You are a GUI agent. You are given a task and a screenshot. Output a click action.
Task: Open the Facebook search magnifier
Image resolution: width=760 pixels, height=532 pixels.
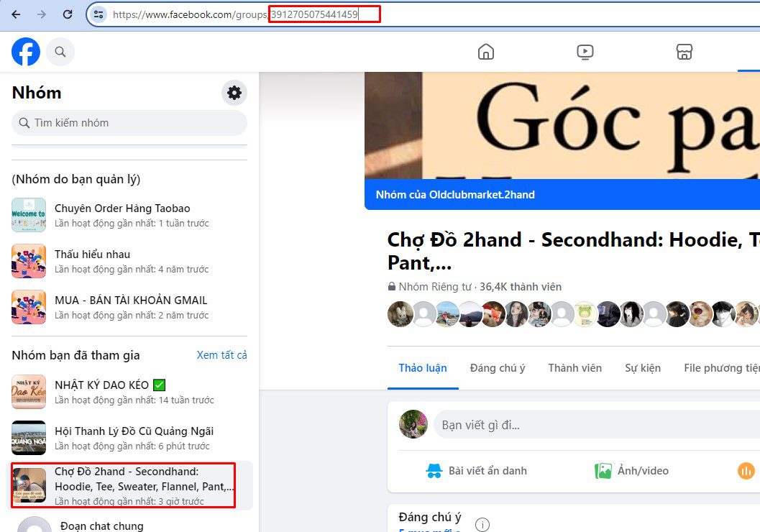coord(60,51)
